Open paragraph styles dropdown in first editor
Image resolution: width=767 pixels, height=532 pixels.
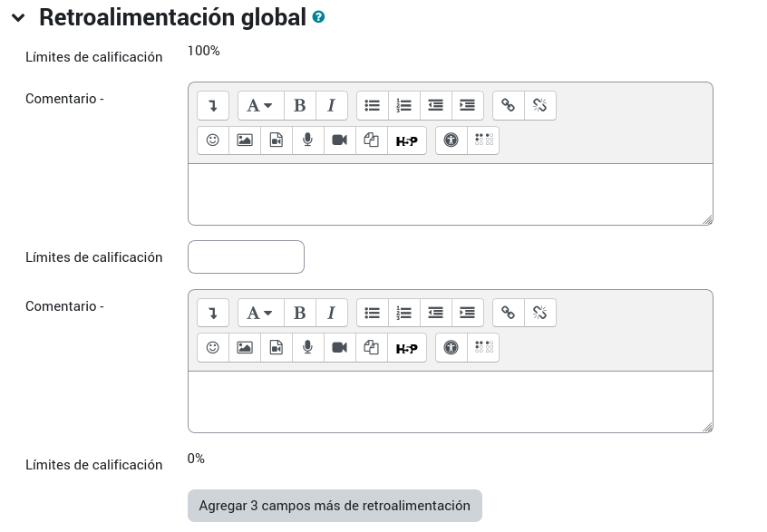click(x=261, y=106)
